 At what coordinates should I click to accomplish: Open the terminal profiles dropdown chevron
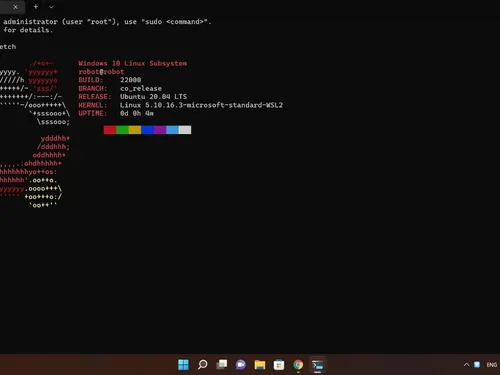click(51, 7)
